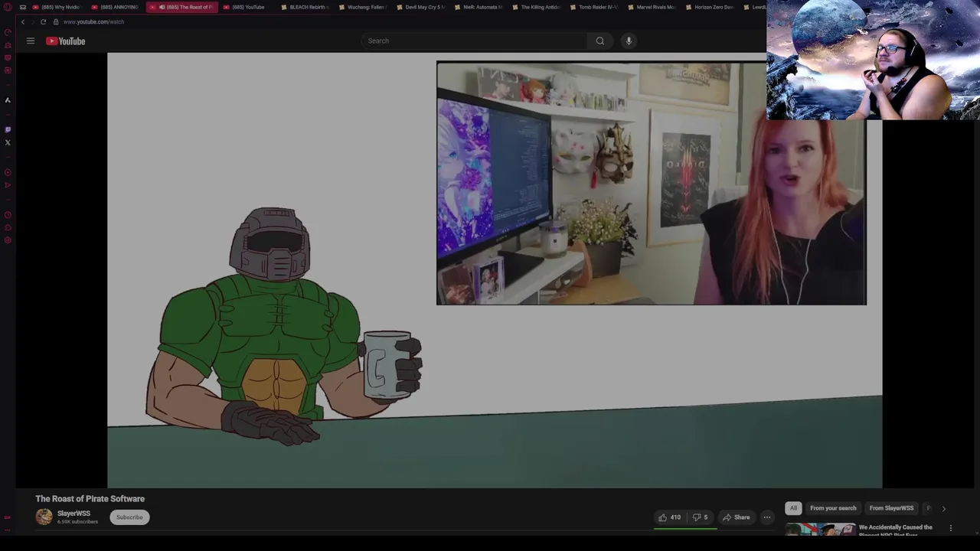Open Horizon Zero Dawn bookmark
This screenshot has width=980, height=551.
pyautogui.click(x=710, y=7)
